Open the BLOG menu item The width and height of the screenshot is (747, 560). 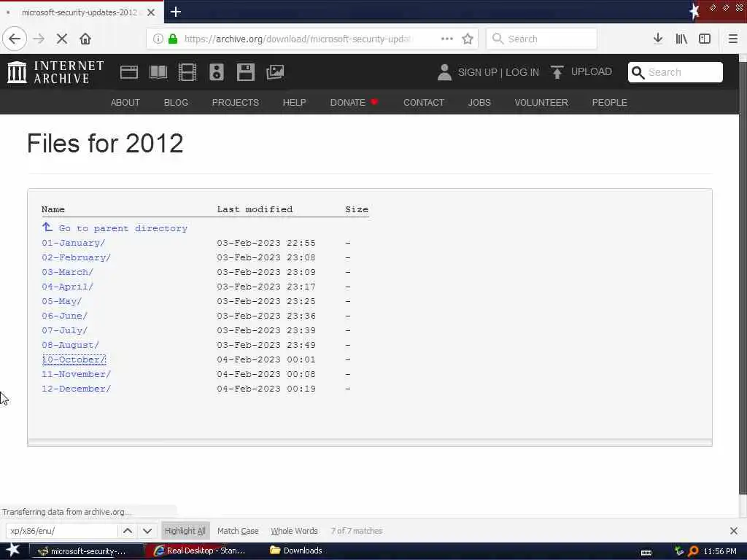(x=176, y=102)
